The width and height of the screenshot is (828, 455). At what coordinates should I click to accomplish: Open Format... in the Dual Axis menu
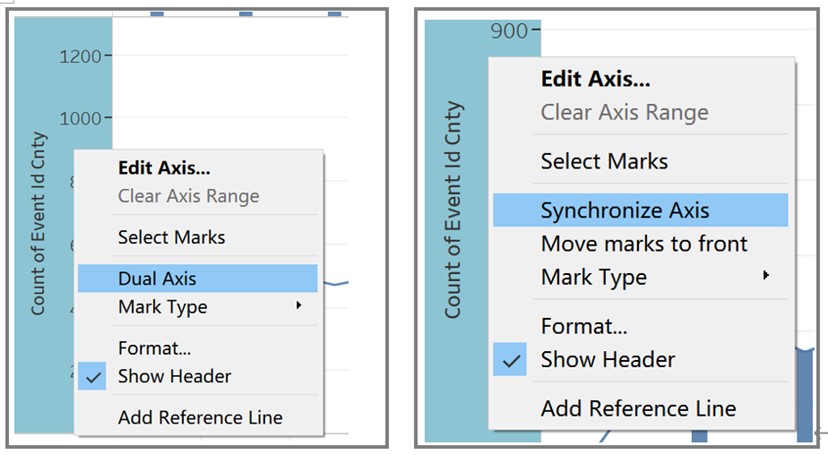[155, 348]
